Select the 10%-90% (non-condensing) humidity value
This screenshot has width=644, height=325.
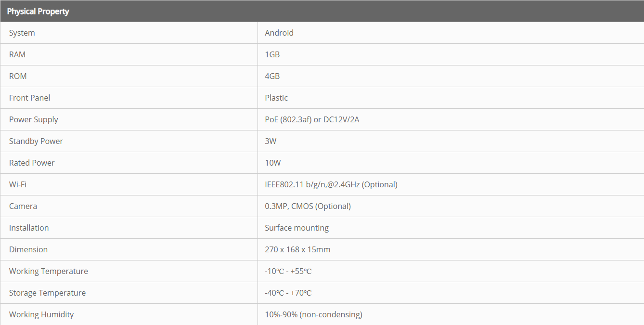click(x=313, y=314)
